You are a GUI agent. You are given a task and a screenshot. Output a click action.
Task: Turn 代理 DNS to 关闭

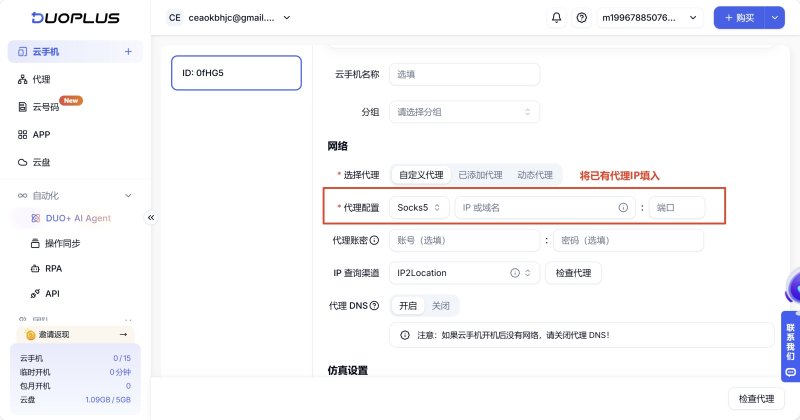click(440, 306)
